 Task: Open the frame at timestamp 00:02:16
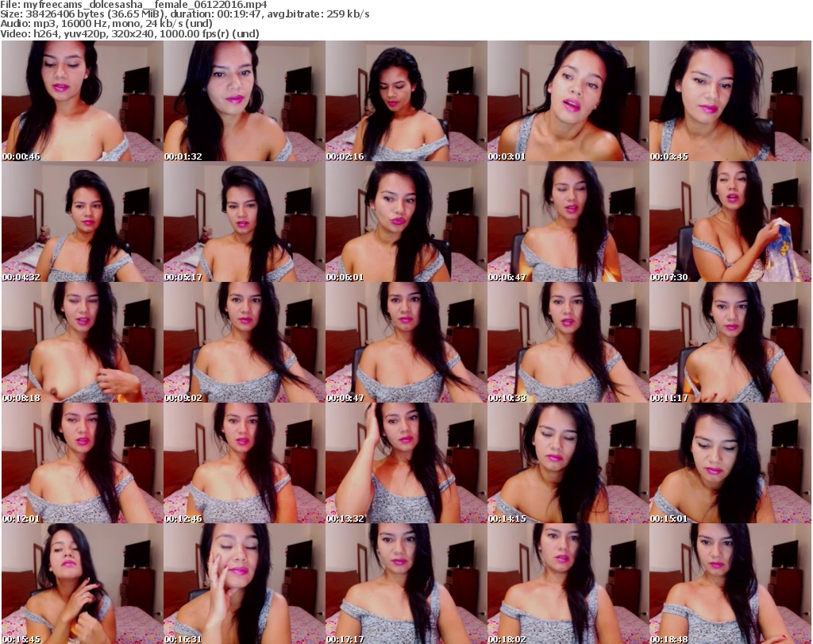(406, 101)
